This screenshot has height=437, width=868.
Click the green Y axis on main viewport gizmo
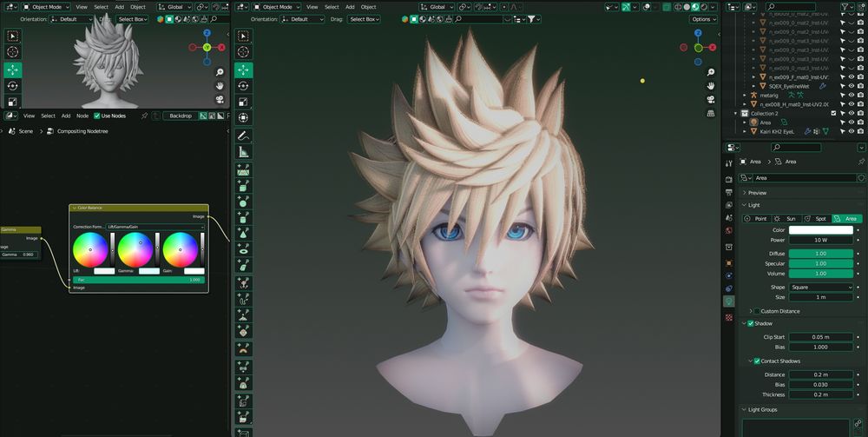click(698, 47)
